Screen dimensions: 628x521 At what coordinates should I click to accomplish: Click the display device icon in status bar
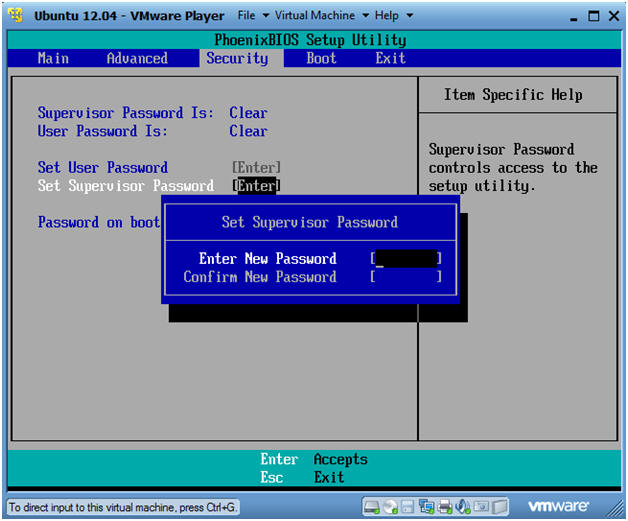(x=481, y=507)
